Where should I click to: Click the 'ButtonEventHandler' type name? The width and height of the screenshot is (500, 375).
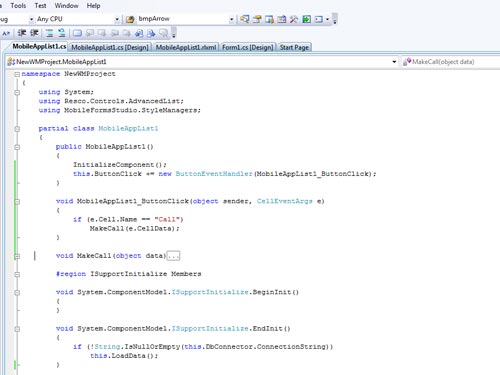(x=214, y=174)
